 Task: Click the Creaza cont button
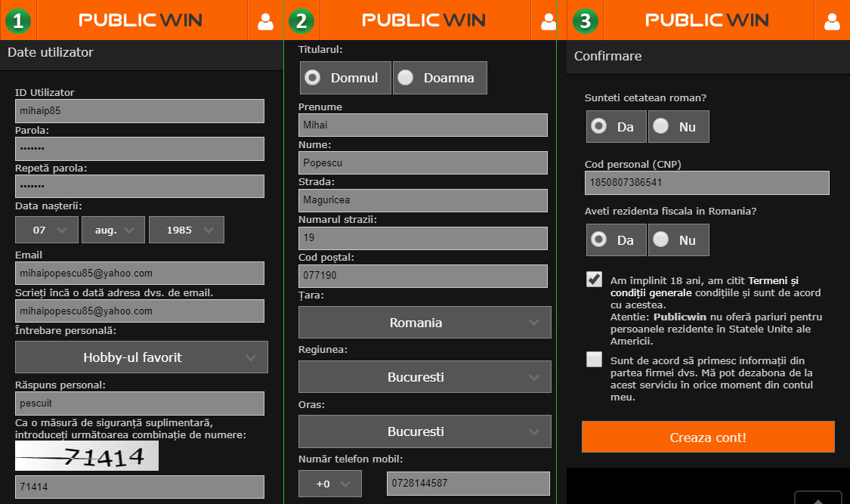tap(707, 436)
